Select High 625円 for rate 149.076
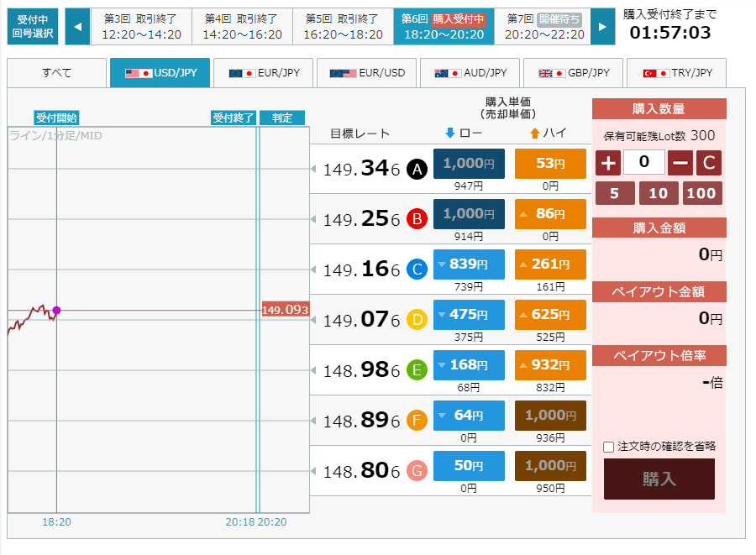This screenshot has width=756, height=555. point(550,315)
